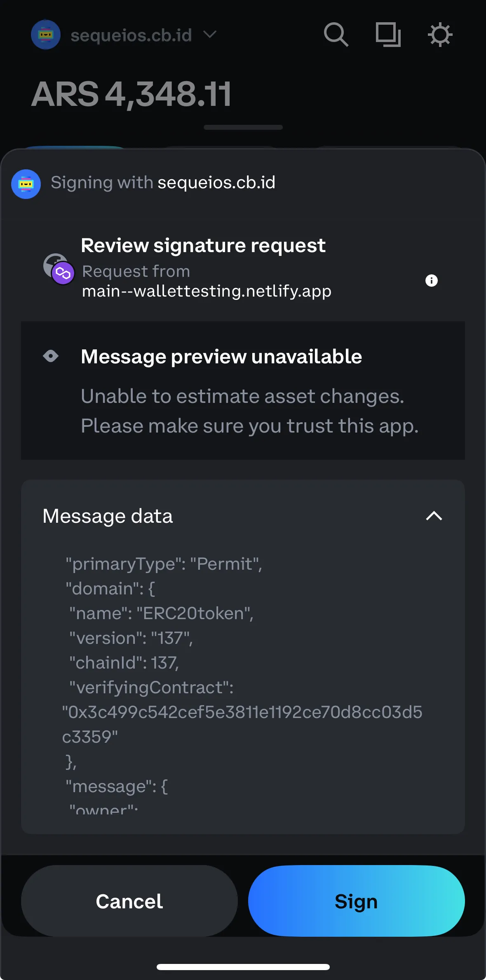The image size is (486, 980).
Task: Open the tab switcher icon
Action: [388, 35]
